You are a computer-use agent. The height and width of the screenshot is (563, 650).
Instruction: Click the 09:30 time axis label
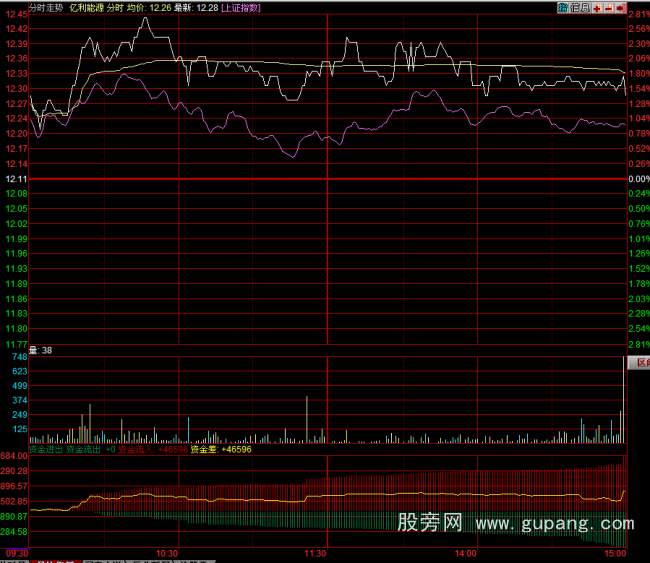17,553
